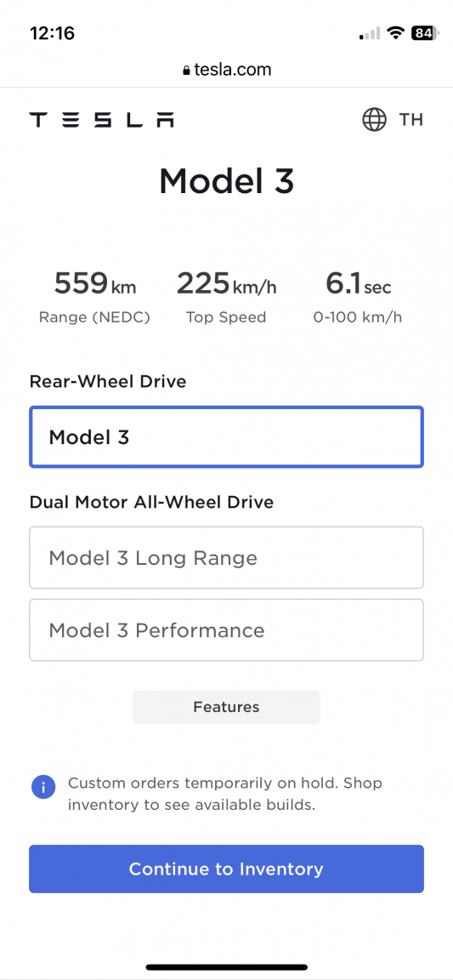The width and height of the screenshot is (453, 980).
Task: Choose Model 3 Long Range trim
Action: tap(226, 557)
